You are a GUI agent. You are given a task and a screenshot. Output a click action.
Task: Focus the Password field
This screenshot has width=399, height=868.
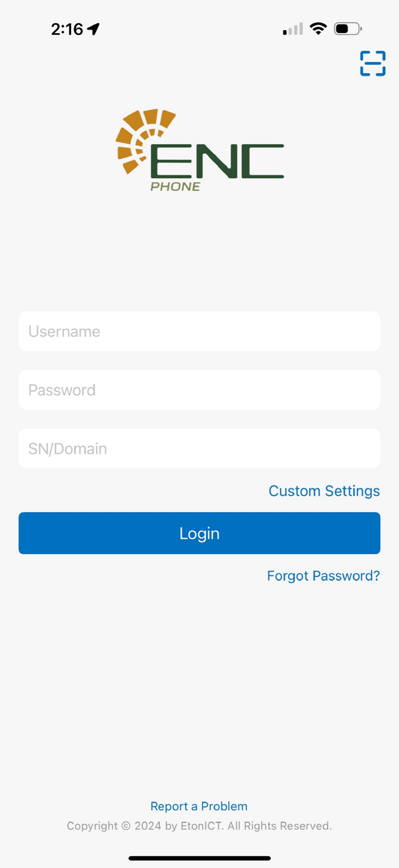pos(199,389)
